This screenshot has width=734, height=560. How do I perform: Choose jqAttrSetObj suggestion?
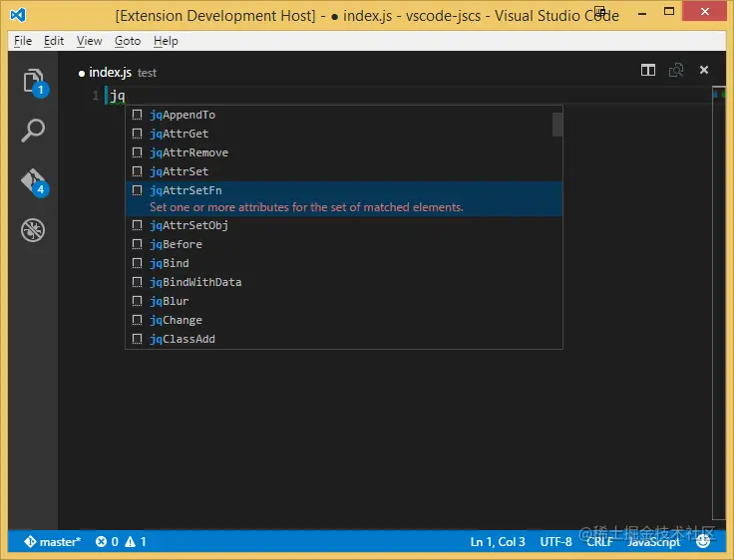(344, 225)
